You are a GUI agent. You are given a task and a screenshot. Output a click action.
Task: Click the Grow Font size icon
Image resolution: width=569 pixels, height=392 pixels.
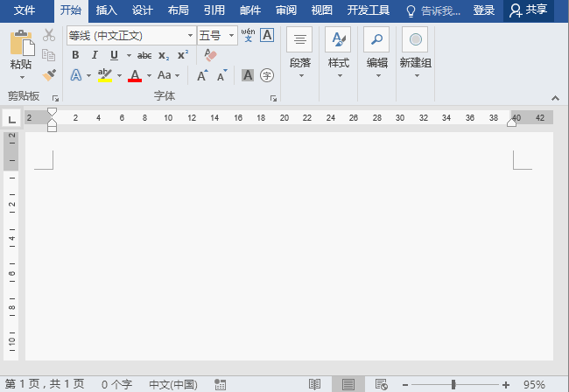(202, 75)
